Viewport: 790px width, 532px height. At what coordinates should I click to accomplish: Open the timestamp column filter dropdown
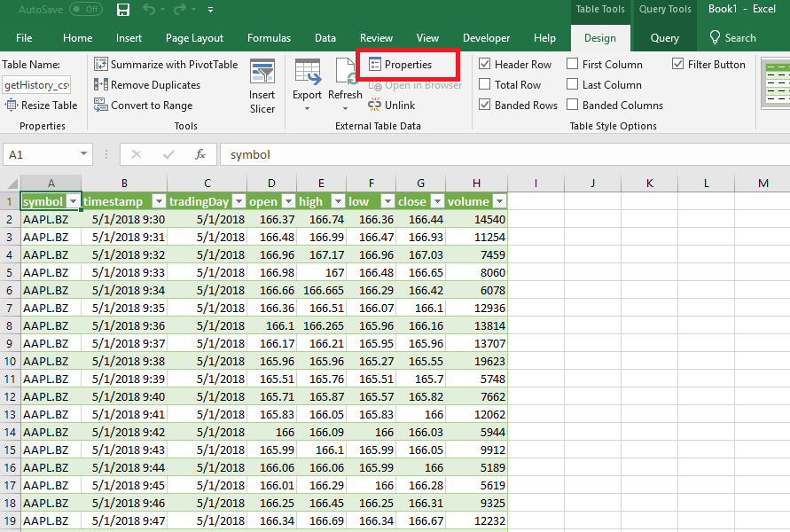pyautogui.click(x=159, y=201)
